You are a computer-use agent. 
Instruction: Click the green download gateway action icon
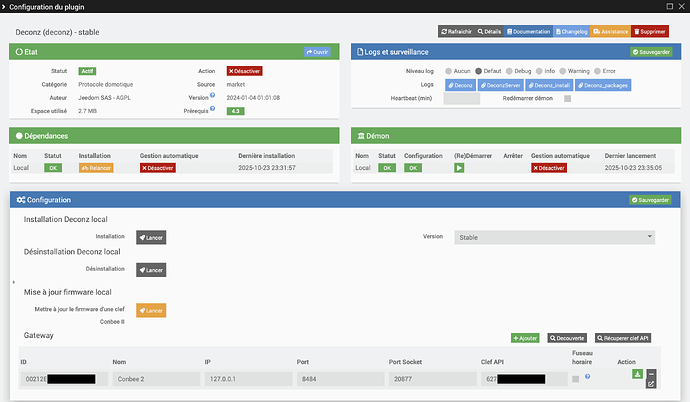click(637, 374)
